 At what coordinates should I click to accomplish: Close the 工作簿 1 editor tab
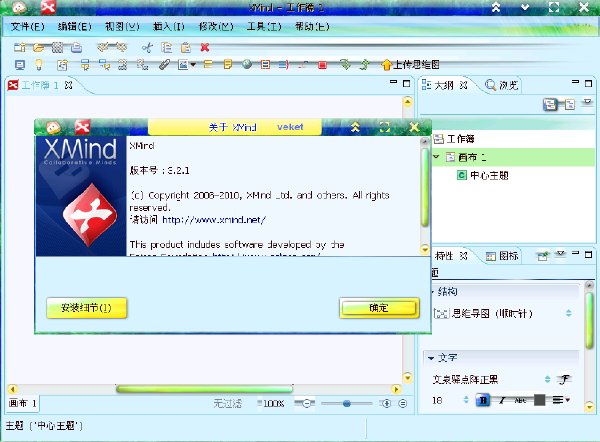(x=68, y=85)
